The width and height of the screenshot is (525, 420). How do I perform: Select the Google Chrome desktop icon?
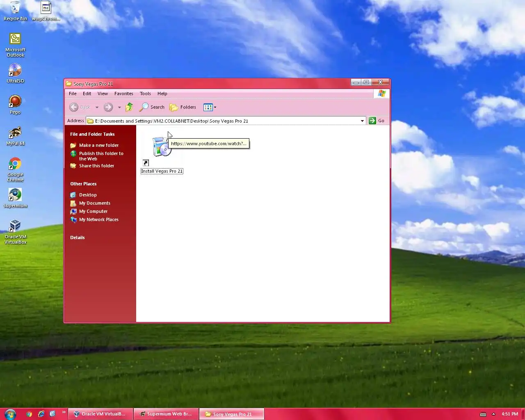tap(15, 169)
